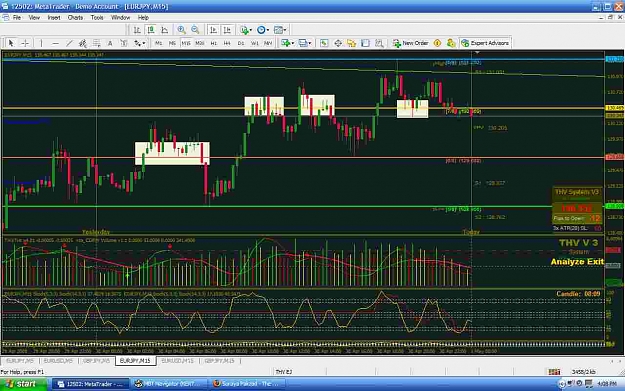Image resolution: width=625 pixels, height=391 pixels.
Task: Switch chart to M1 timeframe
Action: [158, 43]
